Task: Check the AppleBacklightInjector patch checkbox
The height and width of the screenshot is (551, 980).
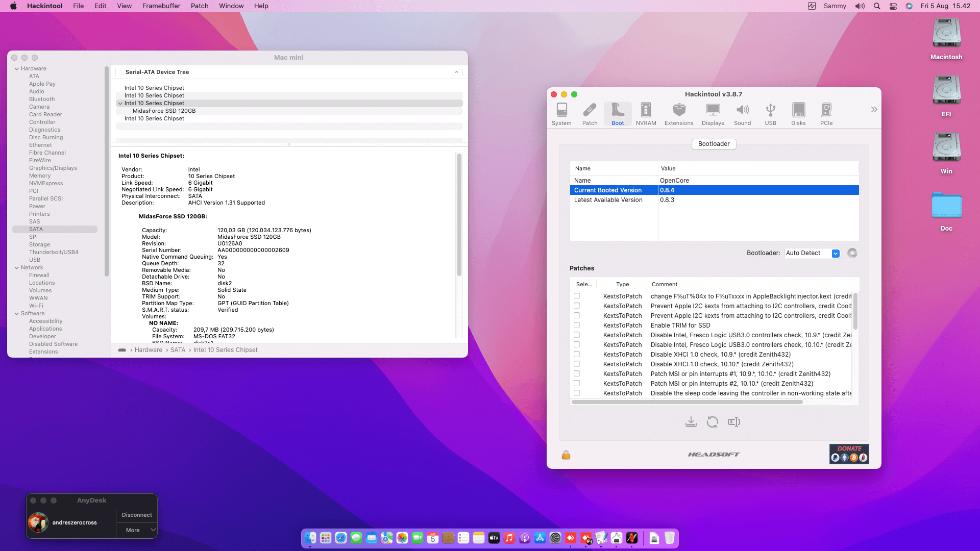Action: click(577, 296)
